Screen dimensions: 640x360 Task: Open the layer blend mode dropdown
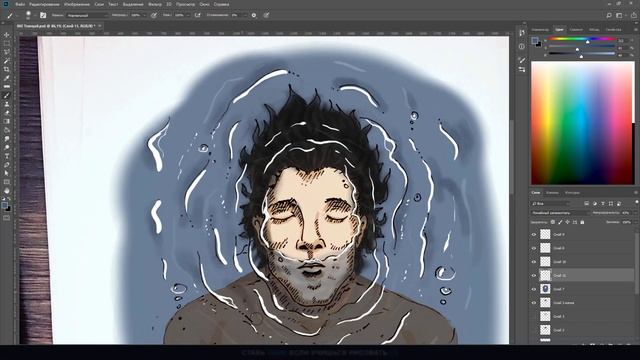(561, 213)
